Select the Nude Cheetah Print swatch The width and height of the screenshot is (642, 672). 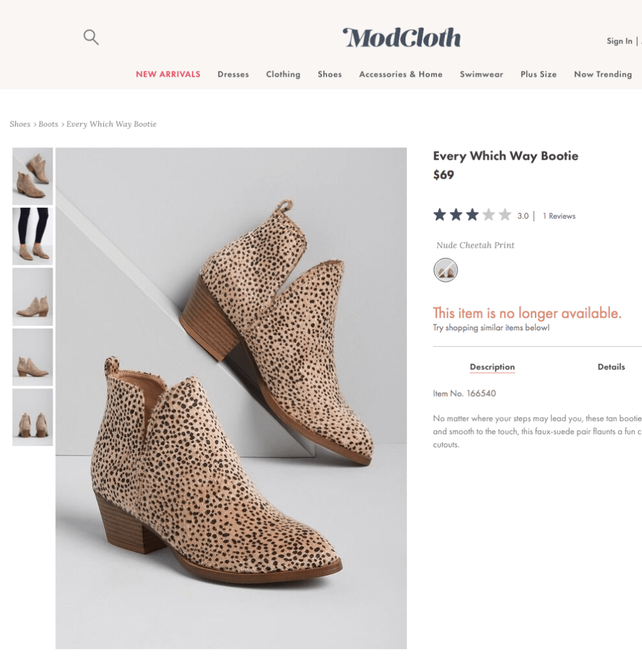(446, 270)
